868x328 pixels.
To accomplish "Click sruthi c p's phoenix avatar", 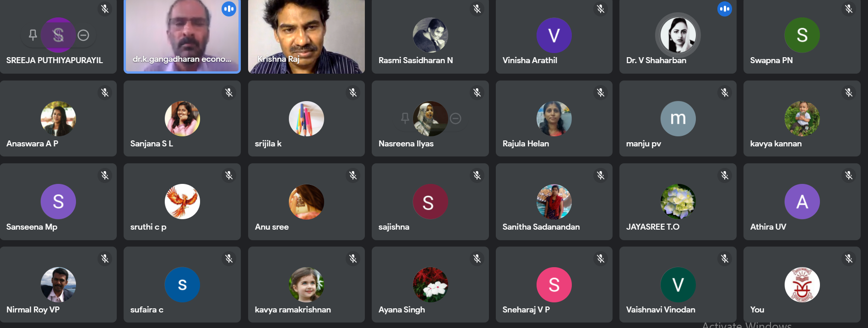I will 182,202.
